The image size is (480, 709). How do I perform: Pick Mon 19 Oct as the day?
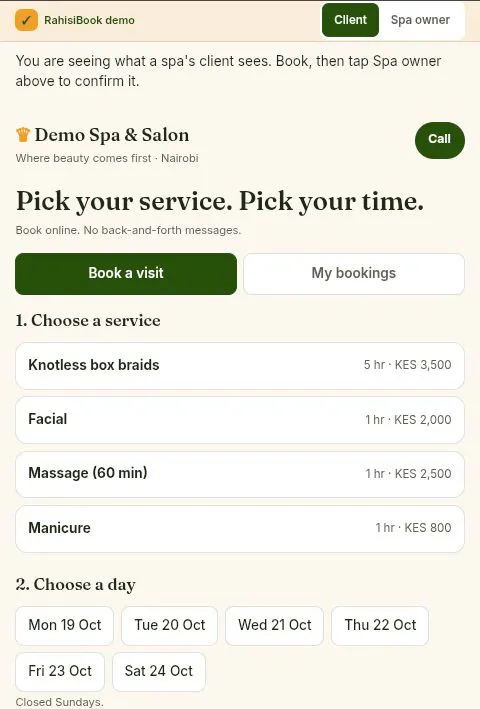pos(64,625)
